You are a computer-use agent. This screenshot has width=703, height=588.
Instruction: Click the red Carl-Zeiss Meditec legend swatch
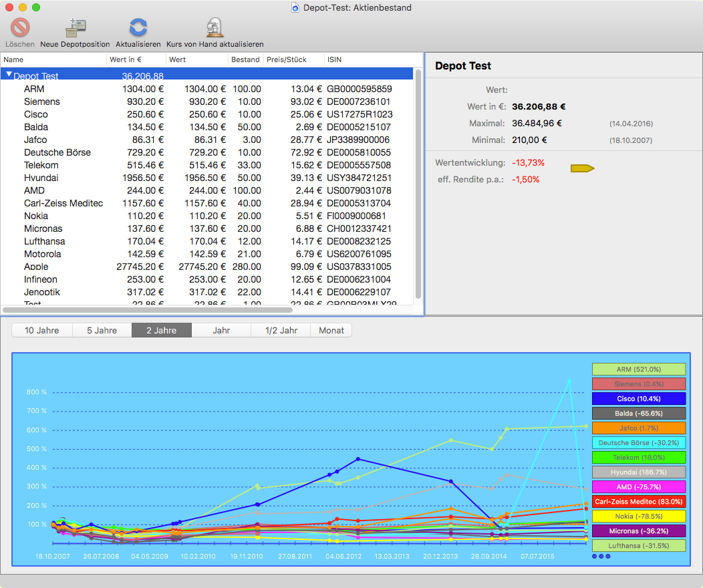[638, 502]
